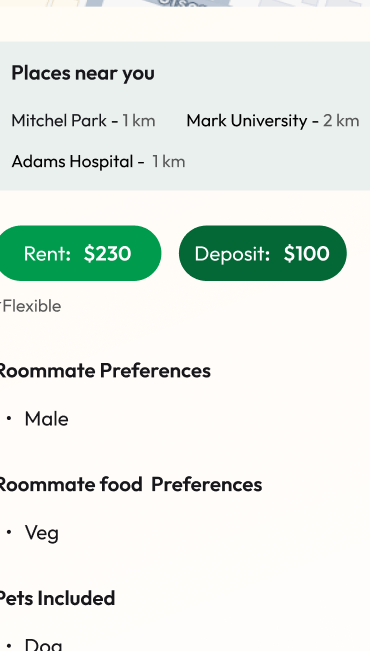
Task: Click the 2 km distance beside Mark University
Action: 341,121
